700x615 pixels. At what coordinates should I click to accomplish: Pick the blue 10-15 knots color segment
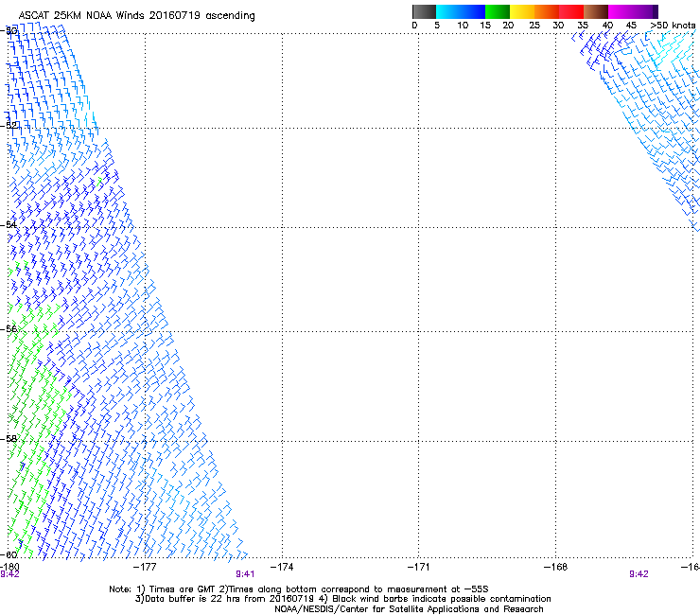pos(473,11)
